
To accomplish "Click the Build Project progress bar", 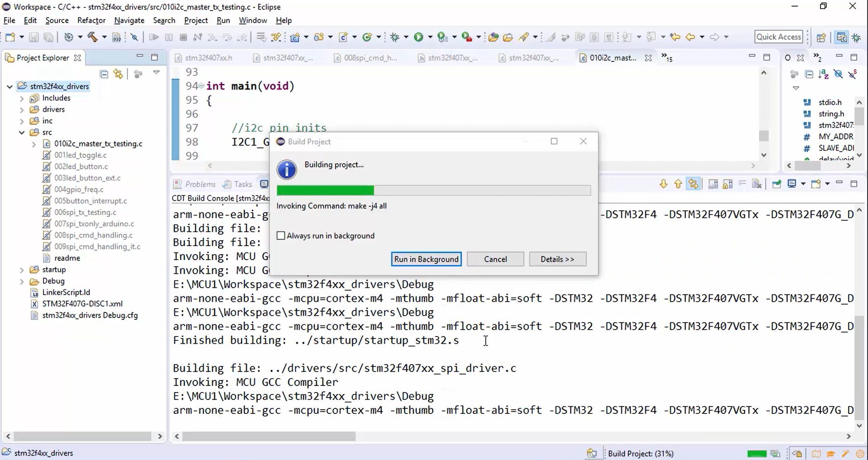I will click(433, 190).
